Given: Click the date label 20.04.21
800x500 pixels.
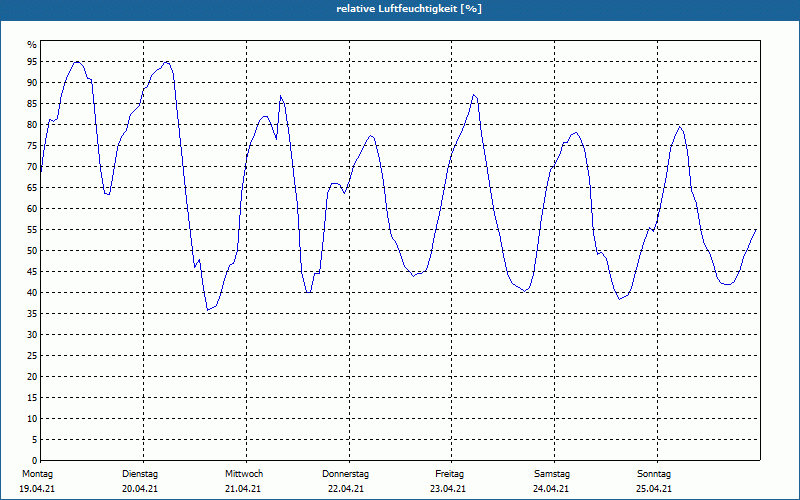Looking at the screenshot, I should coord(140,489).
